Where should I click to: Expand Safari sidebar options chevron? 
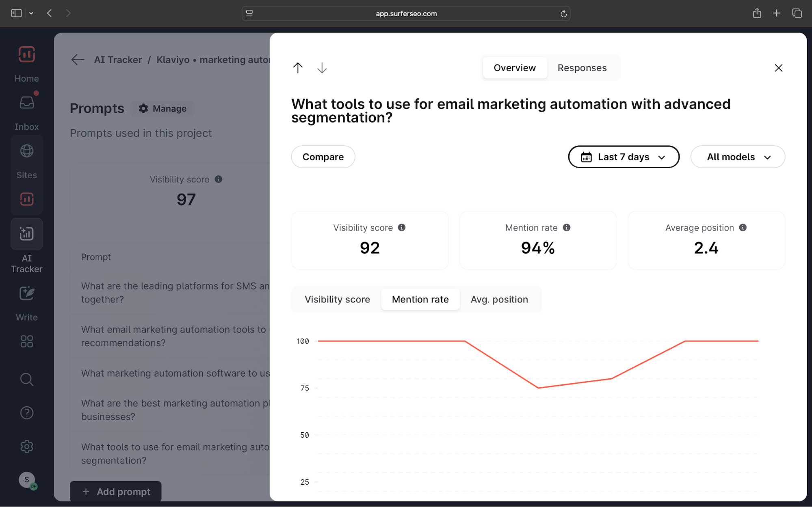pyautogui.click(x=31, y=13)
